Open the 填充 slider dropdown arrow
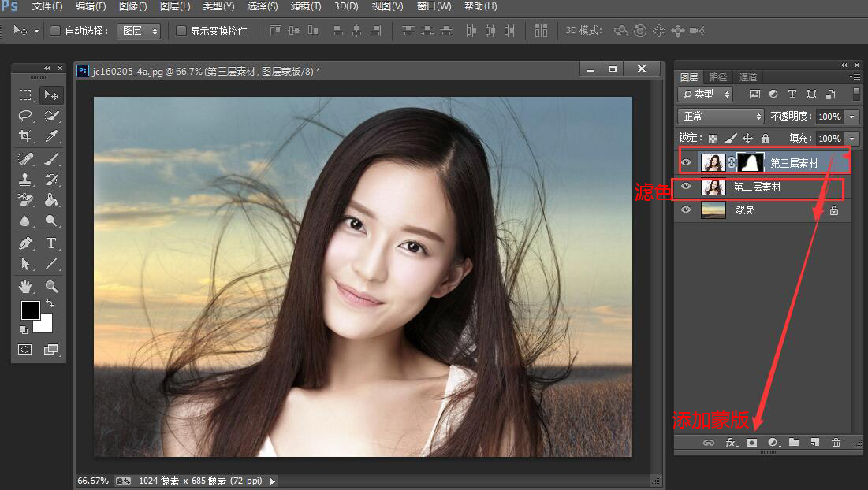The height and width of the screenshot is (490, 868). (x=852, y=139)
